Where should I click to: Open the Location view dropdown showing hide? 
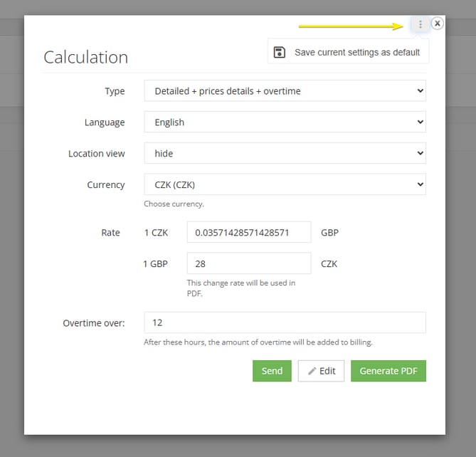click(285, 153)
